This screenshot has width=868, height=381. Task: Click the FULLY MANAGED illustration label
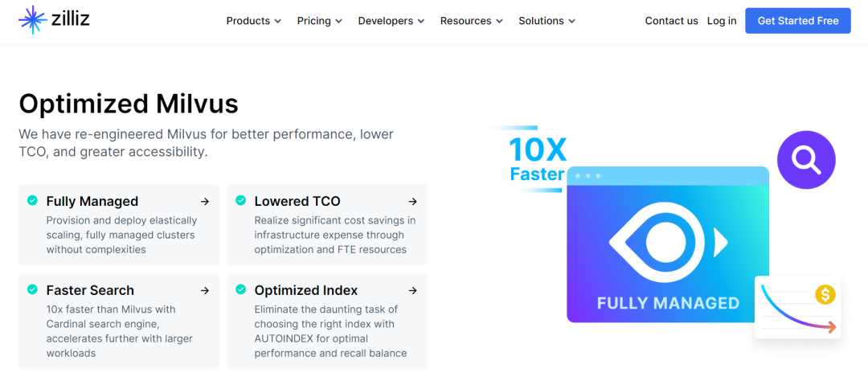pyautogui.click(x=668, y=304)
